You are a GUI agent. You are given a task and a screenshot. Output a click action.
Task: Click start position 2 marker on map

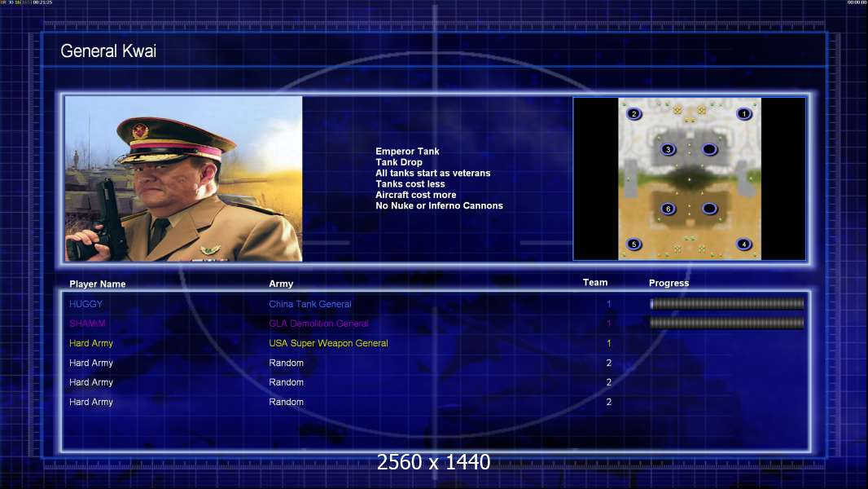click(633, 114)
